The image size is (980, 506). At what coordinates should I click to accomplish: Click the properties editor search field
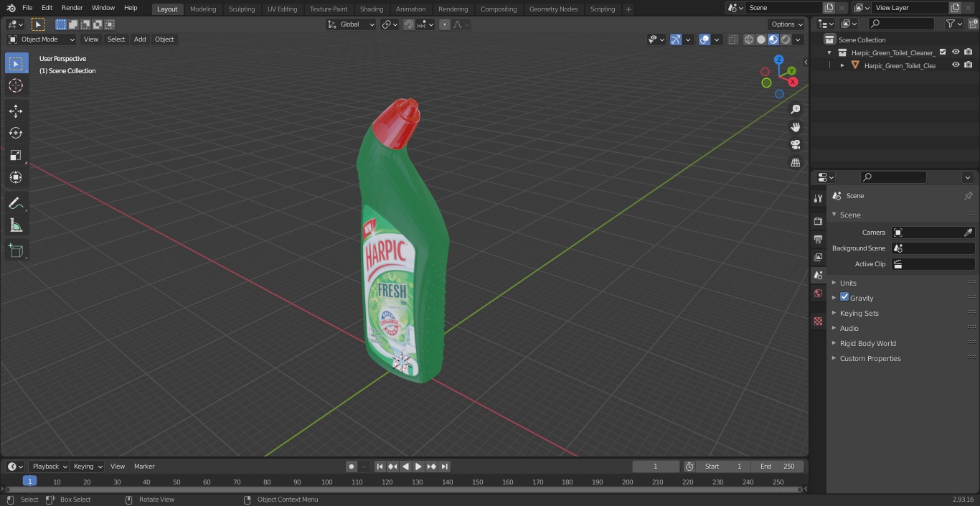point(893,177)
